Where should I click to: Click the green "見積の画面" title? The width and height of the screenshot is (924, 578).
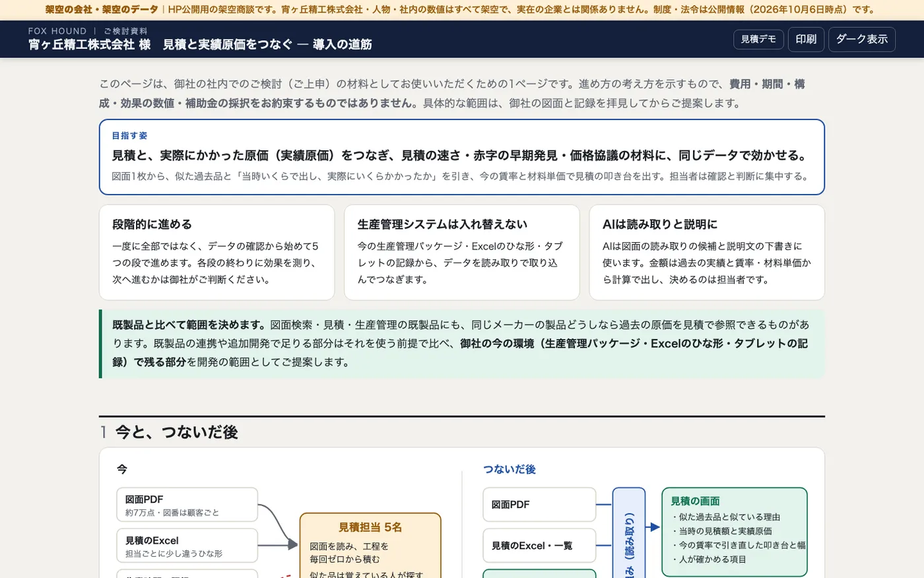point(695,501)
